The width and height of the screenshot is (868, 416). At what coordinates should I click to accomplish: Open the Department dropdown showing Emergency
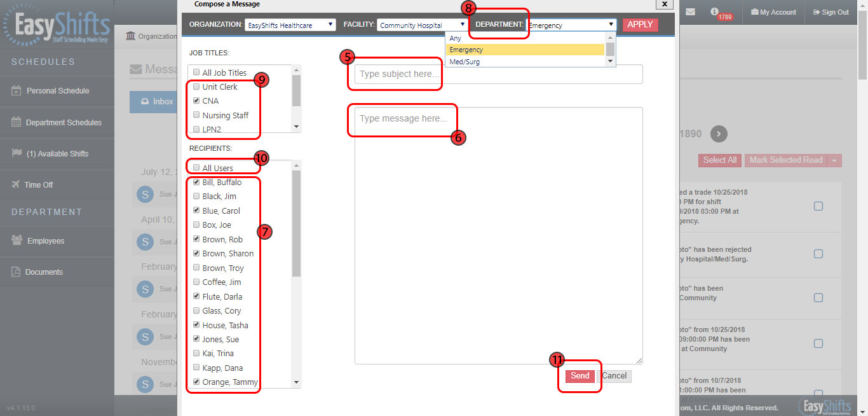[571, 25]
